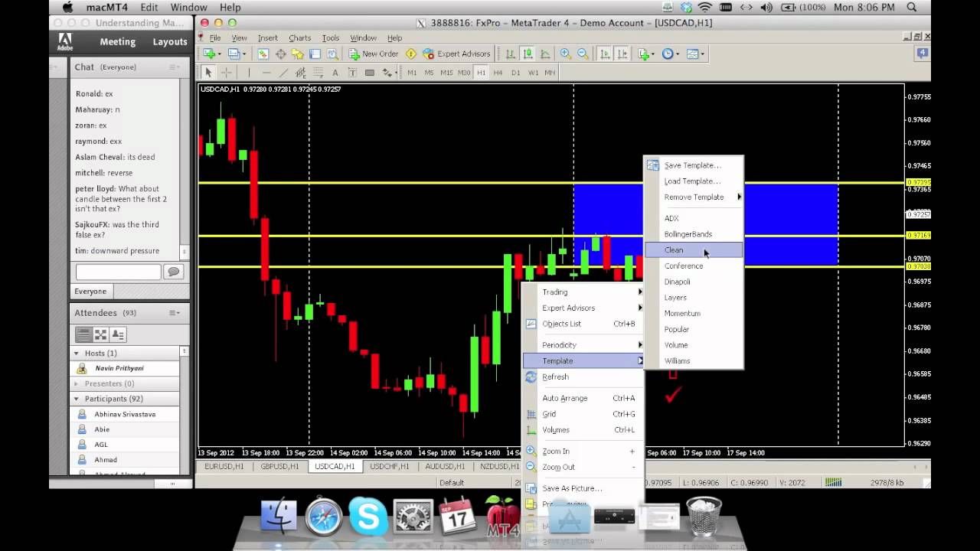
Task: Click the zoom in magnifier toolbar icon
Action: click(566, 54)
